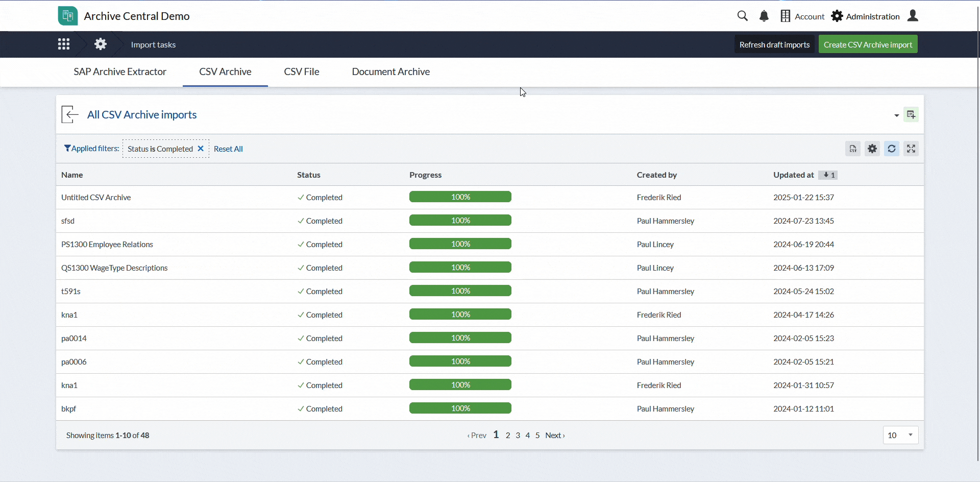Go to page 3
Viewport: 980px width, 482px height.
pyautogui.click(x=518, y=436)
